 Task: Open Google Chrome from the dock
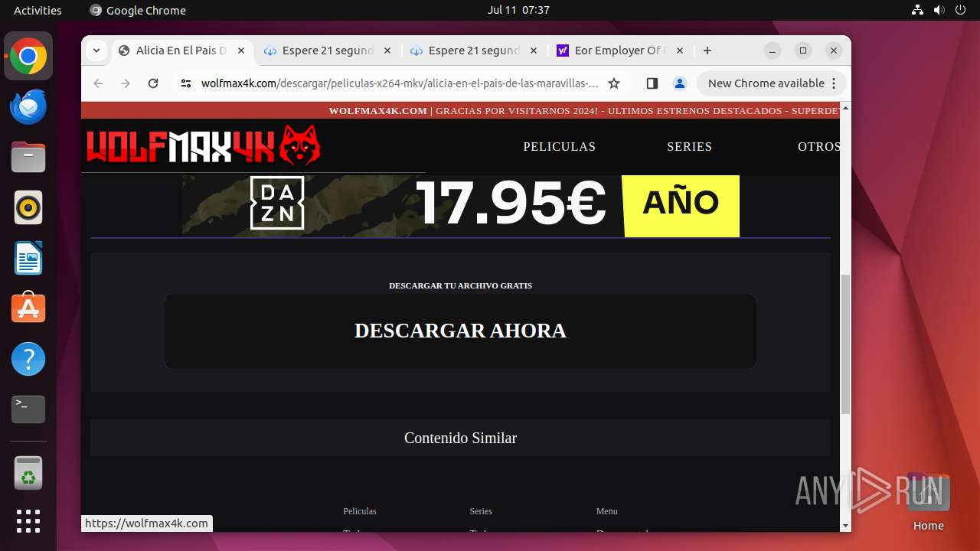point(28,57)
